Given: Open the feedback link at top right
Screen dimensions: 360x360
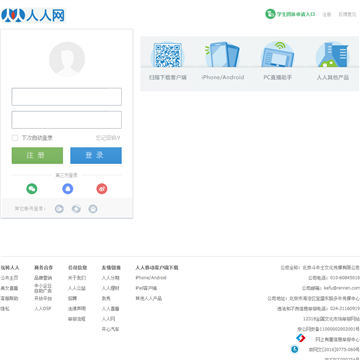Looking at the screenshot, I should coord(347,14).
